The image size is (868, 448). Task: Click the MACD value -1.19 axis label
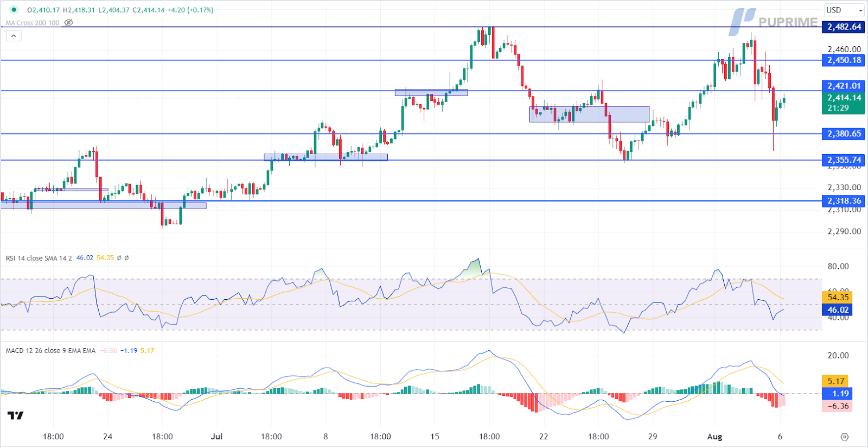click(838, 394)
